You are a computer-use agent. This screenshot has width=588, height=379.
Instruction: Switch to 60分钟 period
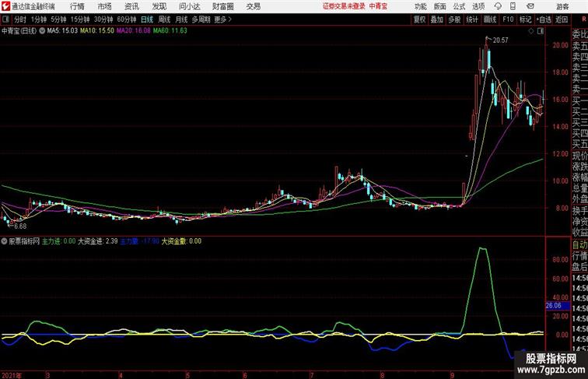tap(127, 19)
